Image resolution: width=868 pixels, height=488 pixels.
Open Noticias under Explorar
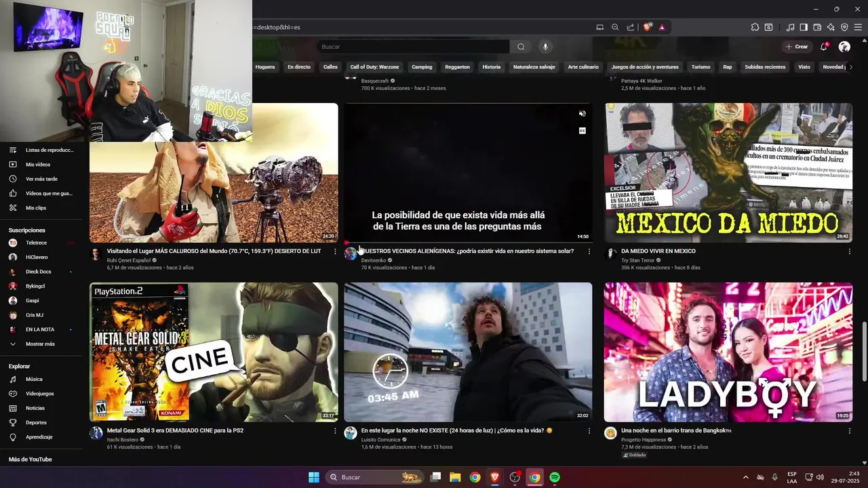click(x=35, y=408)
